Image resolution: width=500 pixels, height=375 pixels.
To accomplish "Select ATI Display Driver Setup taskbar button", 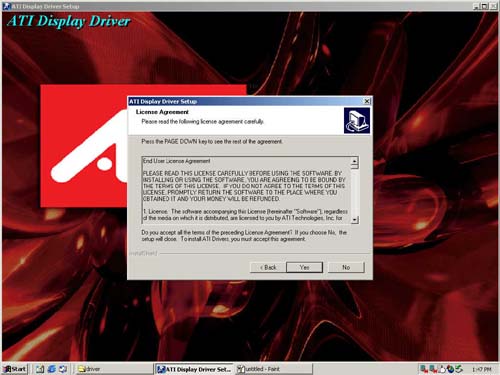I will pos(194,369).
